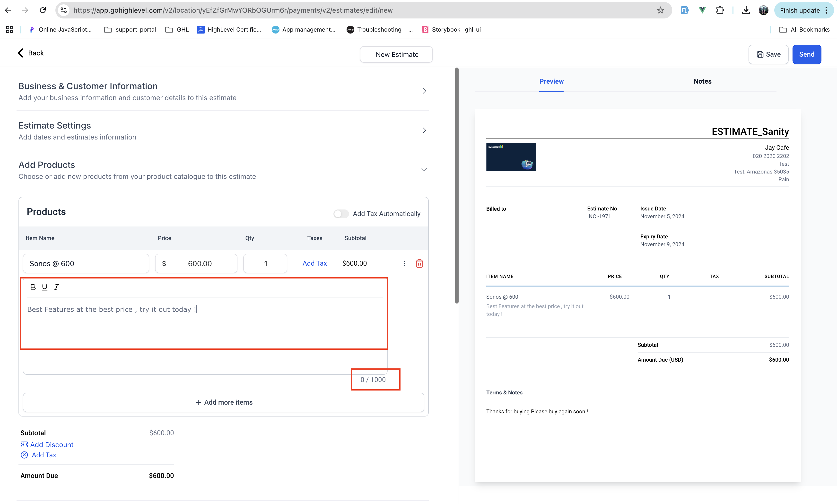The image size is (837, 504).
Task: Apply underline formatting to description
Action: [44, 287]
